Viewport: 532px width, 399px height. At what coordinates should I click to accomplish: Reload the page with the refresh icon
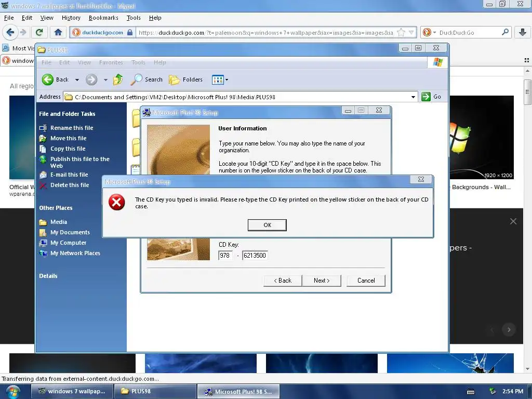coord(39,32)
